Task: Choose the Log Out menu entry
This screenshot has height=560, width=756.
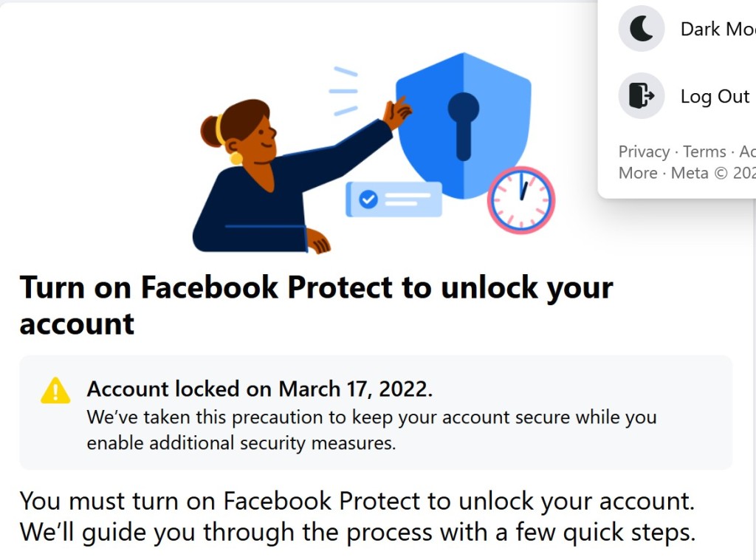Action: (715, 96)
